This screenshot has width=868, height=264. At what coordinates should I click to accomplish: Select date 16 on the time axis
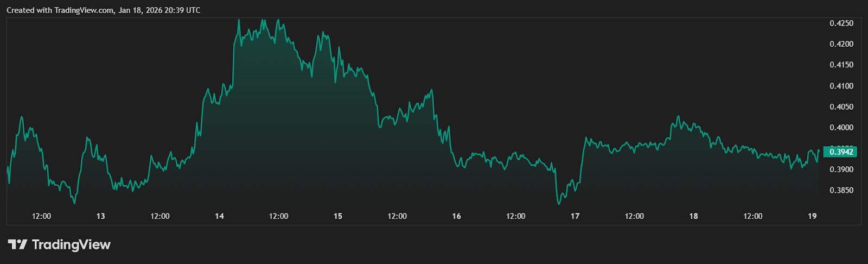point(457,216)
